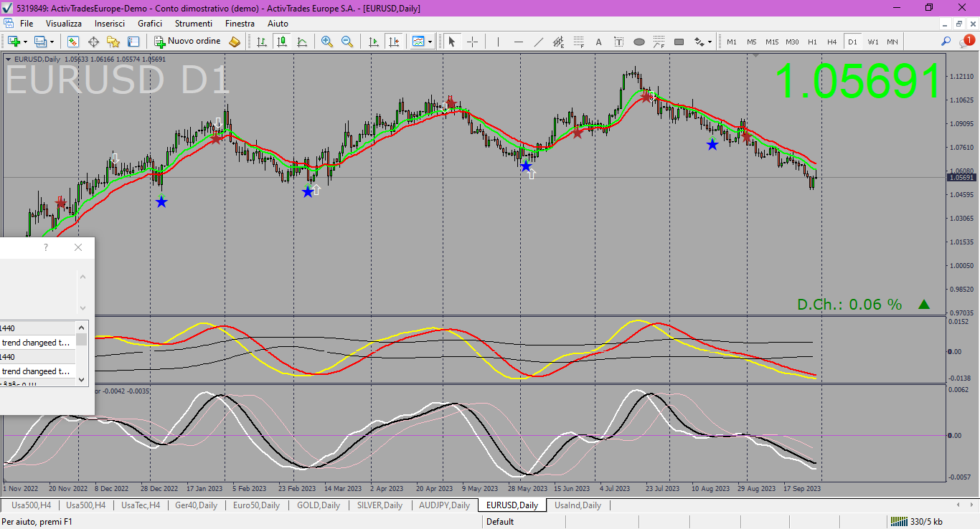This screenshot has width=980, height=529.
Task: Zoom out on the chart
Action: tap(347, 42)
